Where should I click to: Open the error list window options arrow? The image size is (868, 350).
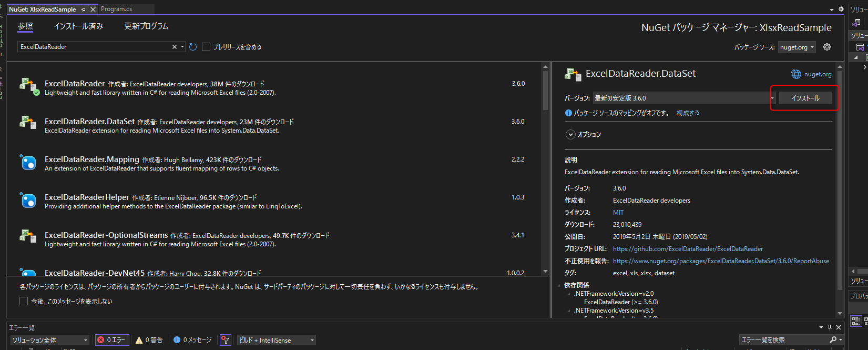click(x=821, y=327)
